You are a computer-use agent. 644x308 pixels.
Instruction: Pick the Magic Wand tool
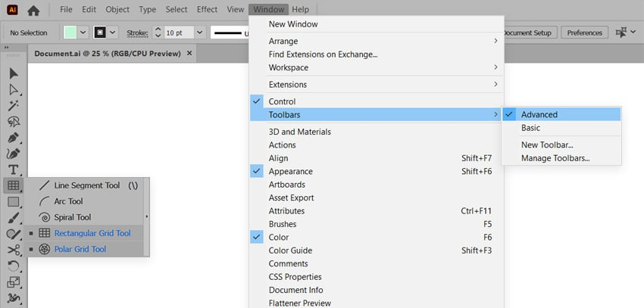coord(14,105)
